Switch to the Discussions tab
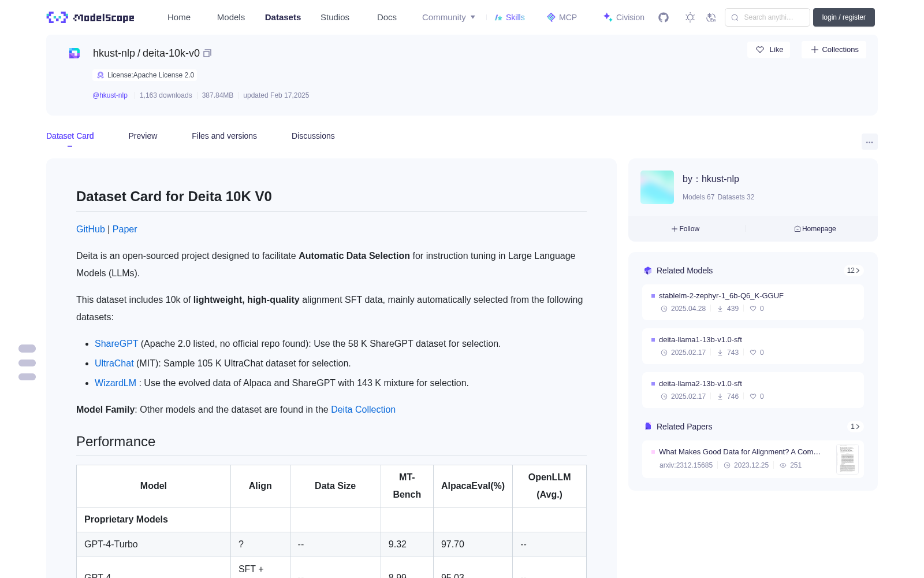This screenshot has height=578, width=924. pyautogui.click(x=313, y=136)
